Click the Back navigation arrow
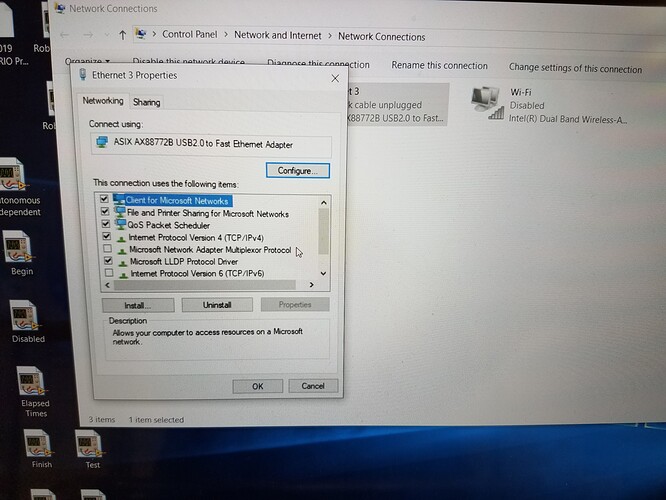 tap(65, 35)
